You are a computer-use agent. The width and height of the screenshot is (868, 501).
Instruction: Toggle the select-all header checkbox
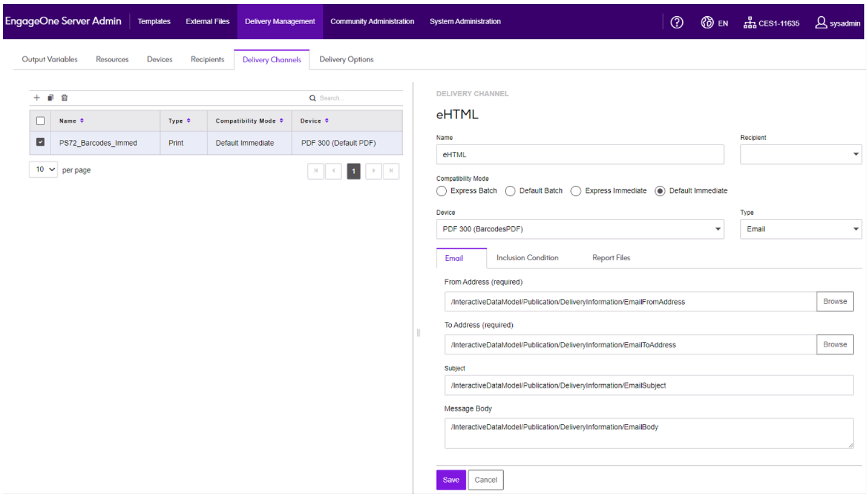(x=40, y=121)
